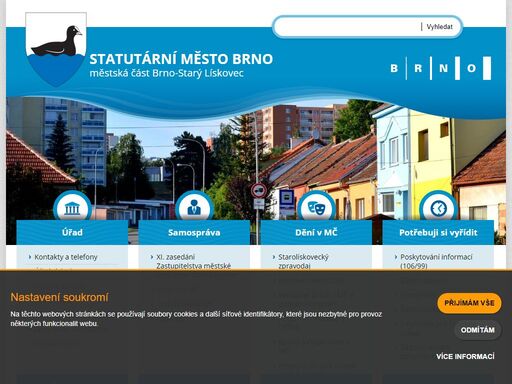This screenshot has width=512, height=384.
Task: Click the search input field
Action: tap(348, 27)
